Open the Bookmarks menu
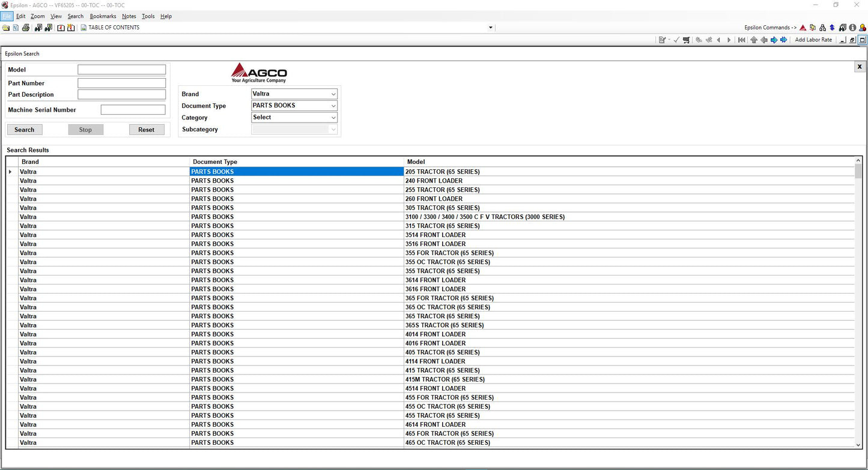This screenshot has width=868, height=470. pos(103,16)
